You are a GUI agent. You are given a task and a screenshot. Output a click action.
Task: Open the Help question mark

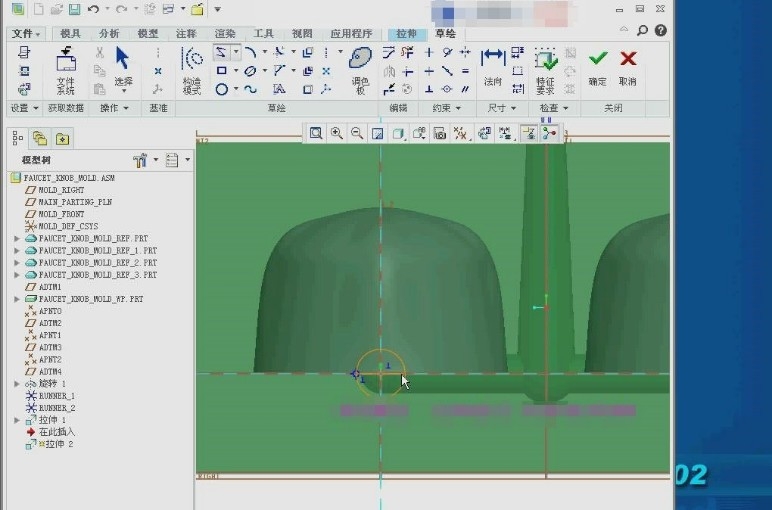[661, 31]
